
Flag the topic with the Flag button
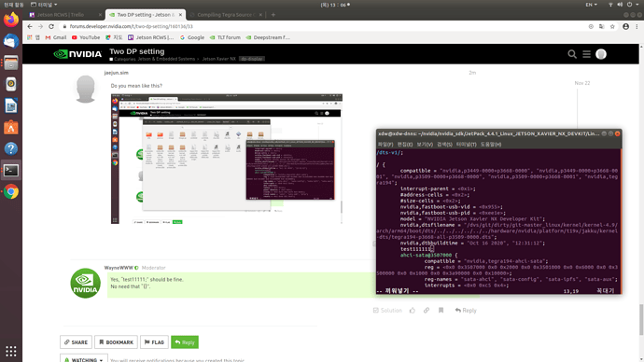[154, 342]
